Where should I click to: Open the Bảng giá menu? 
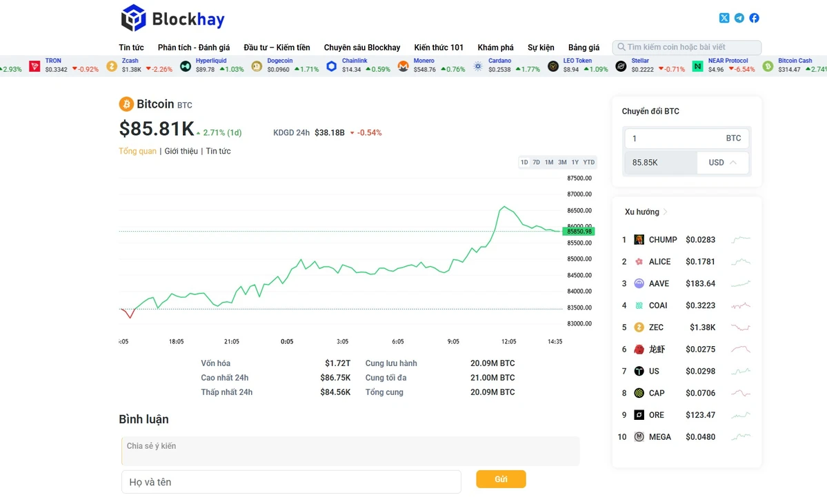(584, 48)
